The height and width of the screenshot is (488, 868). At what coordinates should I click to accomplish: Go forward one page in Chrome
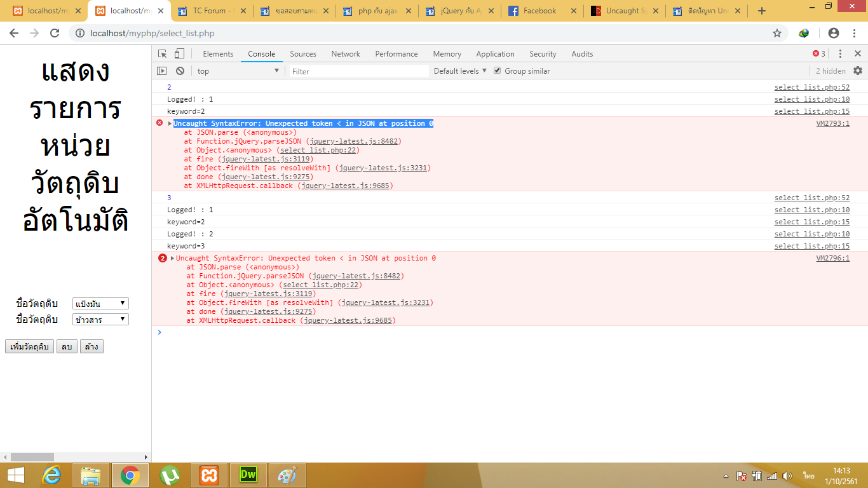click(x=34, y=33)
